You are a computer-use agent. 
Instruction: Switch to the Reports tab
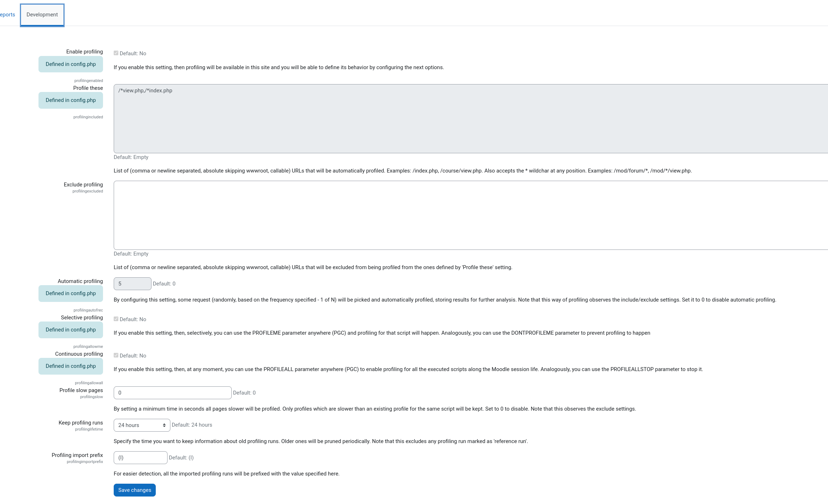point(7,15)
